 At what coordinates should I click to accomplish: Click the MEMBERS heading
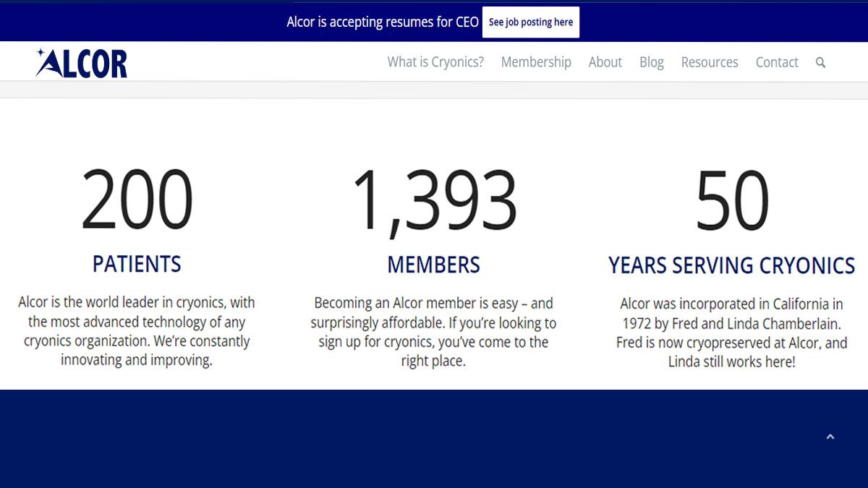click(434, 265)
